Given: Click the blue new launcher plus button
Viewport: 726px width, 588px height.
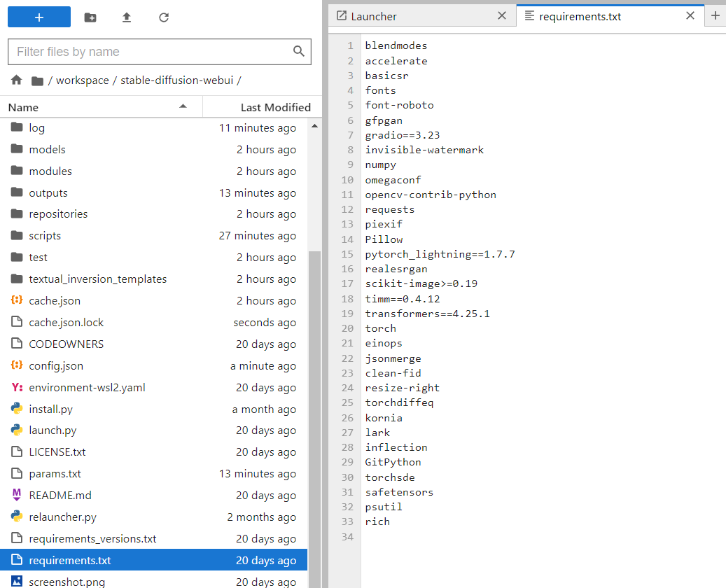Looking at the screenshot, I should (39, 17).
